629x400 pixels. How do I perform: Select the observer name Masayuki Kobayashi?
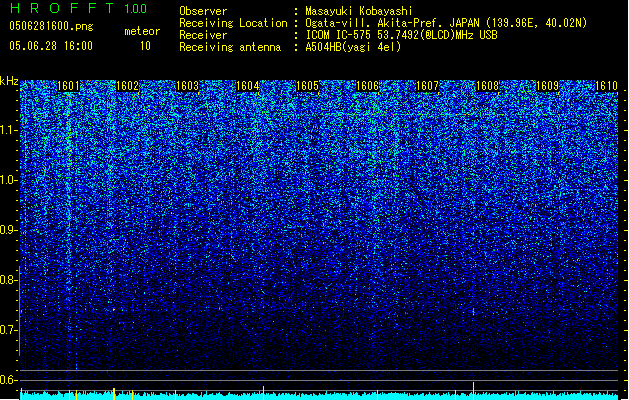pos(359,11)
